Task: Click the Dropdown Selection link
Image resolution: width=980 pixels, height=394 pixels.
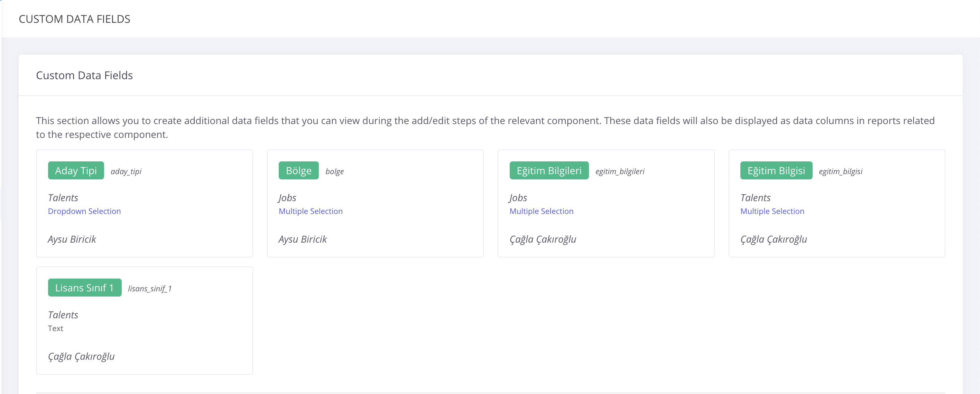Action: tap(84, 212)
